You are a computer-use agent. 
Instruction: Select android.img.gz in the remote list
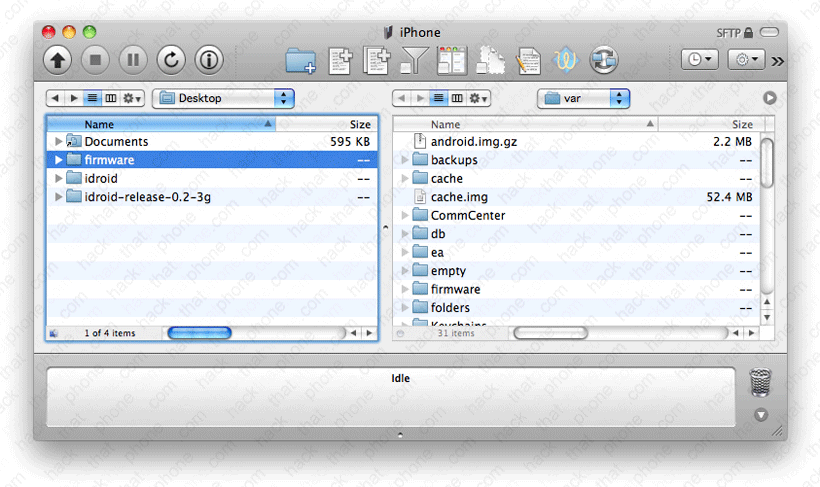473,142
